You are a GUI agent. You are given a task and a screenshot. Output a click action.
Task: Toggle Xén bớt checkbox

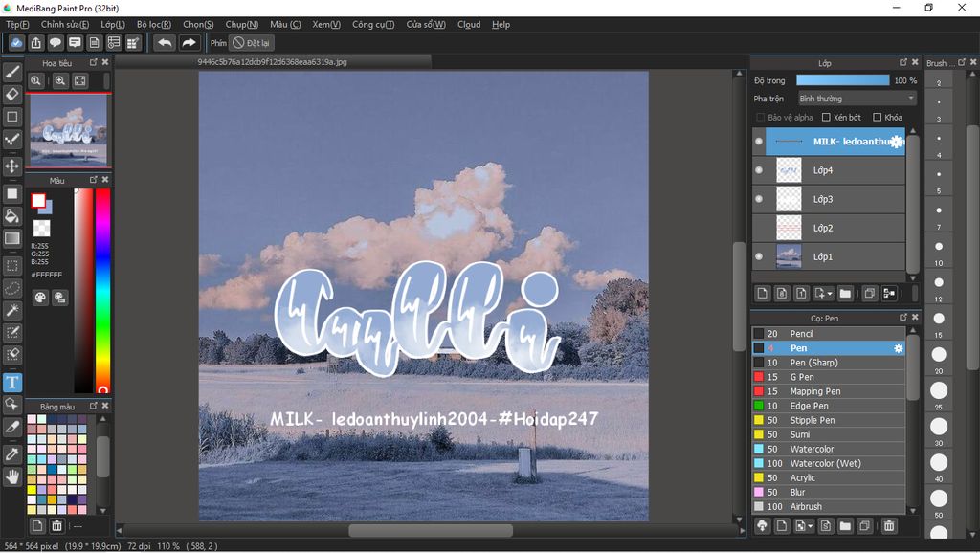826,118
